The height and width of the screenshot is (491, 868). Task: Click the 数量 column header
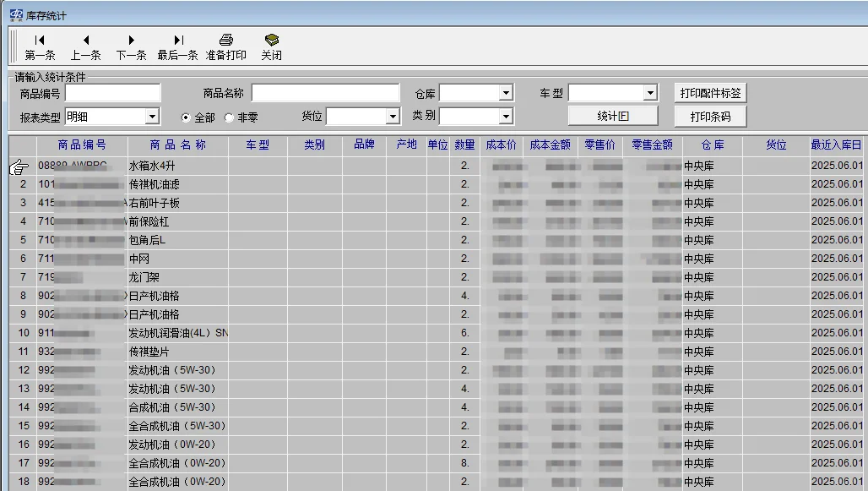[465, 145]
